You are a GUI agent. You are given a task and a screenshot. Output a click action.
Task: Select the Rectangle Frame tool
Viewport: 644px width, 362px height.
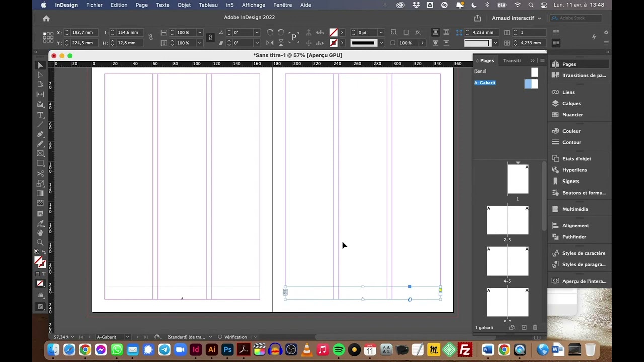pyautogui.click(x=40, y=154)
